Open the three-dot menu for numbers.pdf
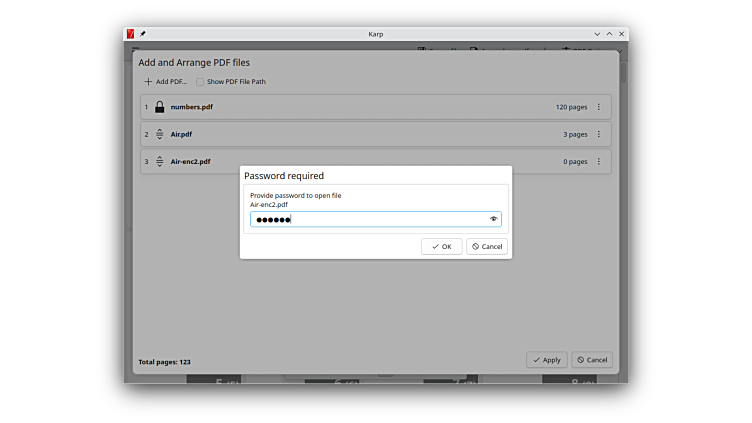This screenshot has height=423, width=752. tap(599, 107)
